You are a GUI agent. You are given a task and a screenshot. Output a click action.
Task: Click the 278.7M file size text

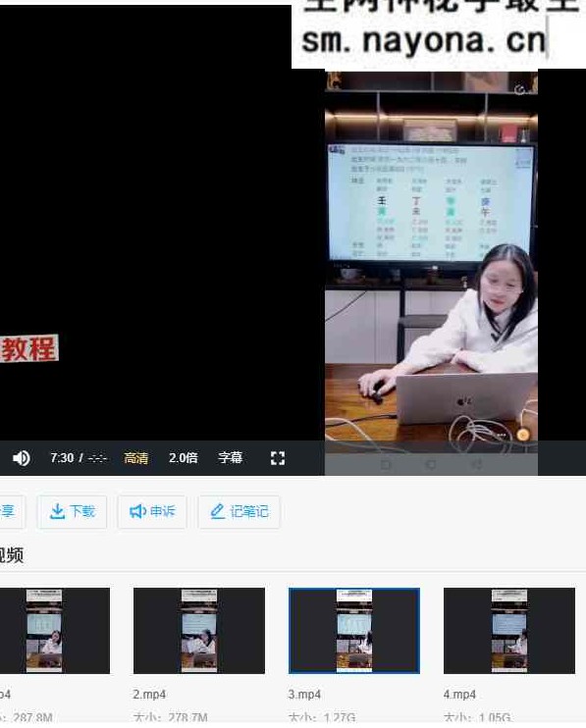187,717
